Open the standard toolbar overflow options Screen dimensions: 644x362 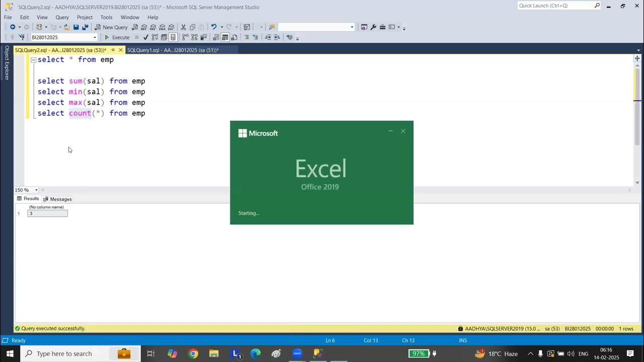point(404,28)
